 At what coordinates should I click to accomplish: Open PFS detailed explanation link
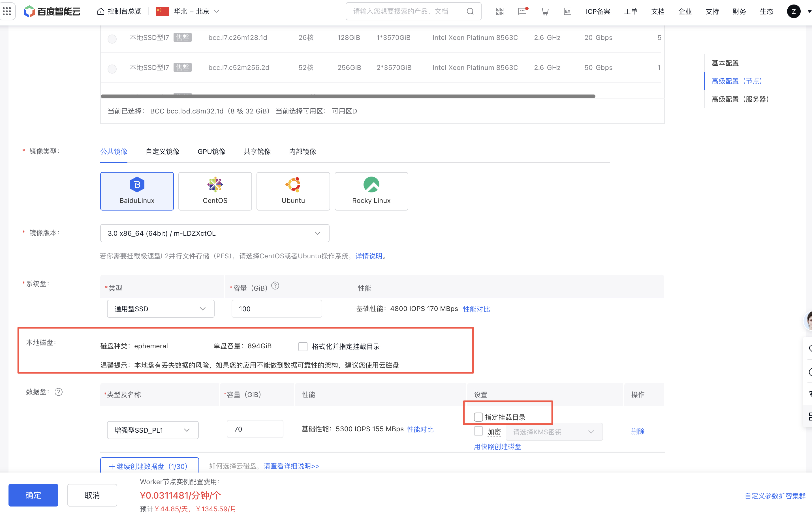point(369,256)
